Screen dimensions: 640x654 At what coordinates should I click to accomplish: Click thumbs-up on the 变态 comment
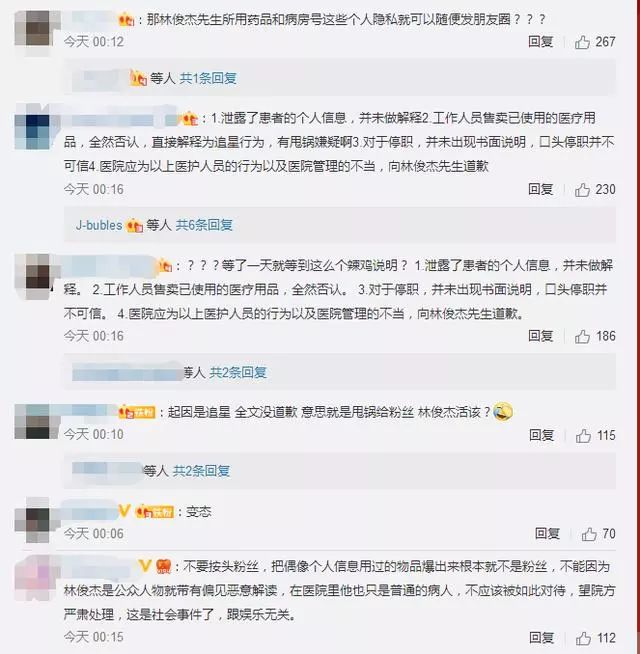[x=589, y=534]
